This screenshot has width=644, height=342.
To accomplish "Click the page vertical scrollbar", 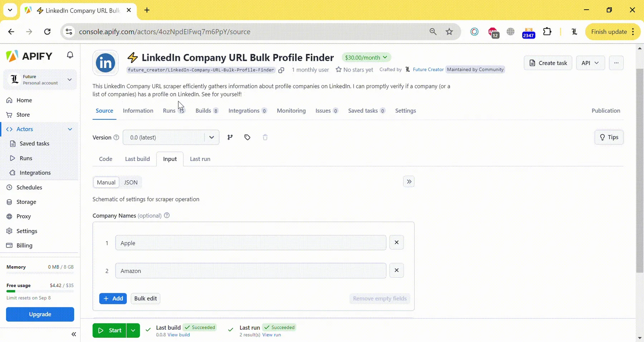I will [x=640, y=171].
